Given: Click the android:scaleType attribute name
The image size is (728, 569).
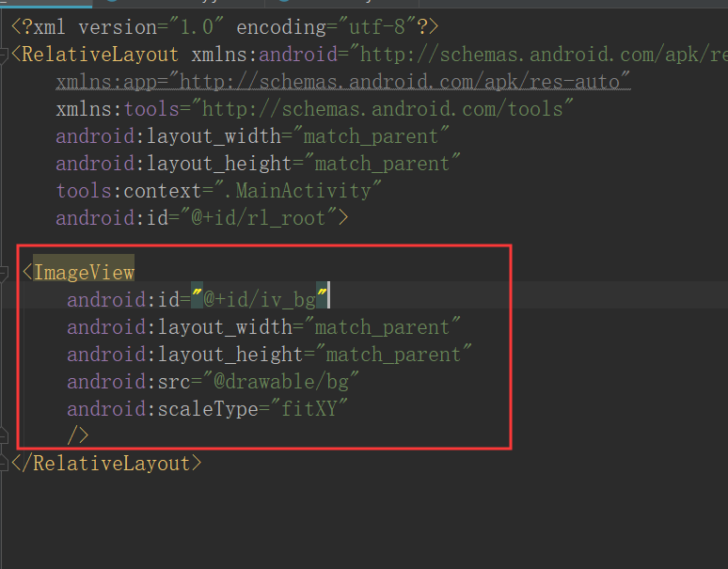Looking at the screenshot, I should tap(163, 409).
